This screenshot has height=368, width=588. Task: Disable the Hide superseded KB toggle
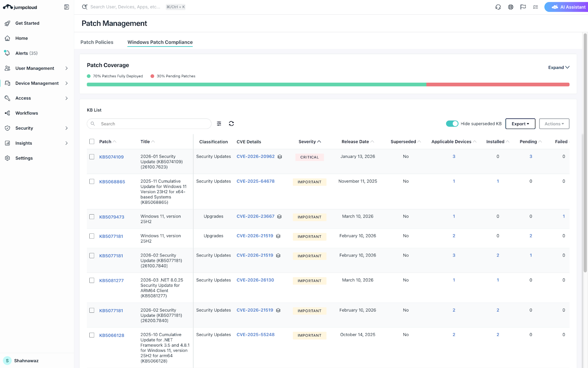click(x=452, y=124)
